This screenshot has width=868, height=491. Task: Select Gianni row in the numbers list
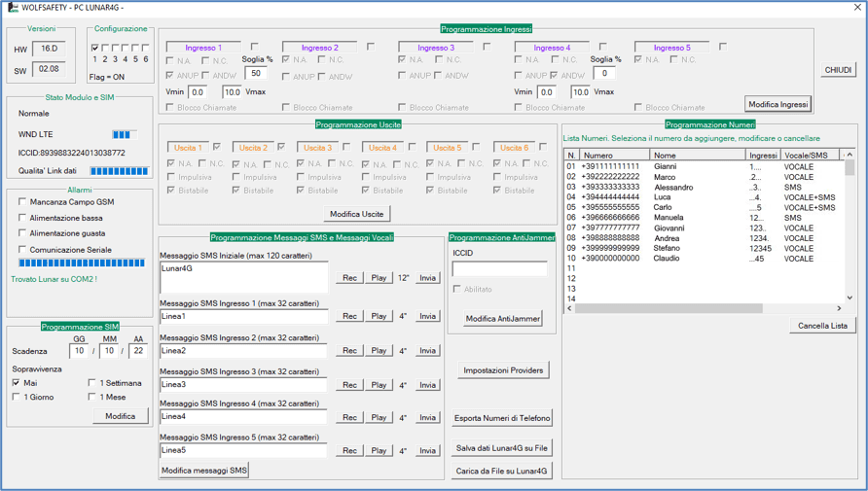pos(705,166)
